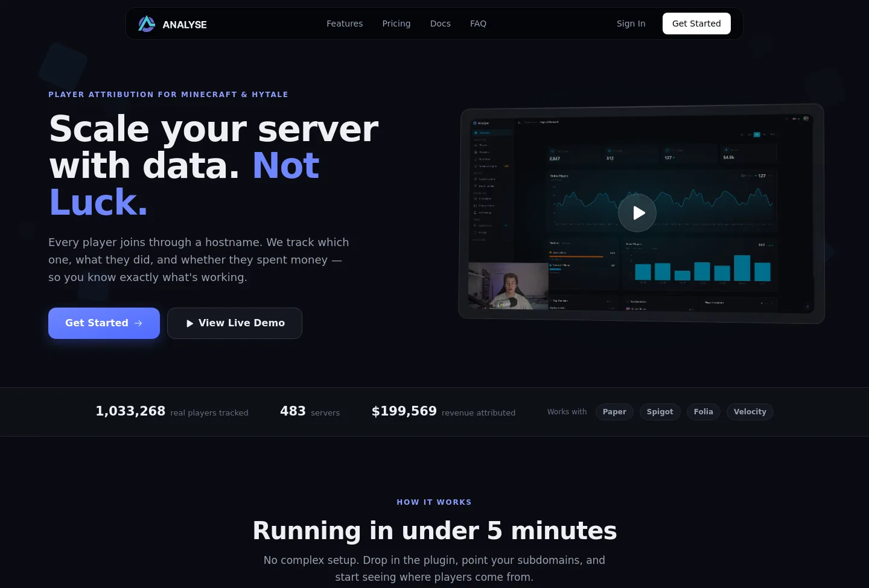The width and height of the screenshot is (869, 588).
Task: Open the Pricing nav link
Action: 396,24
